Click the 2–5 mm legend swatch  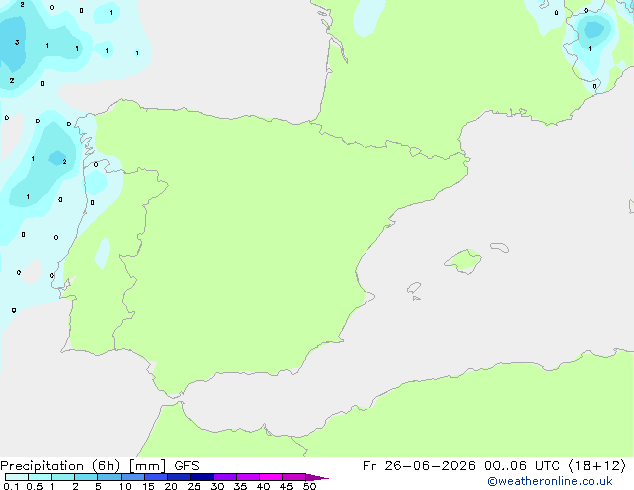pos(86,477)
